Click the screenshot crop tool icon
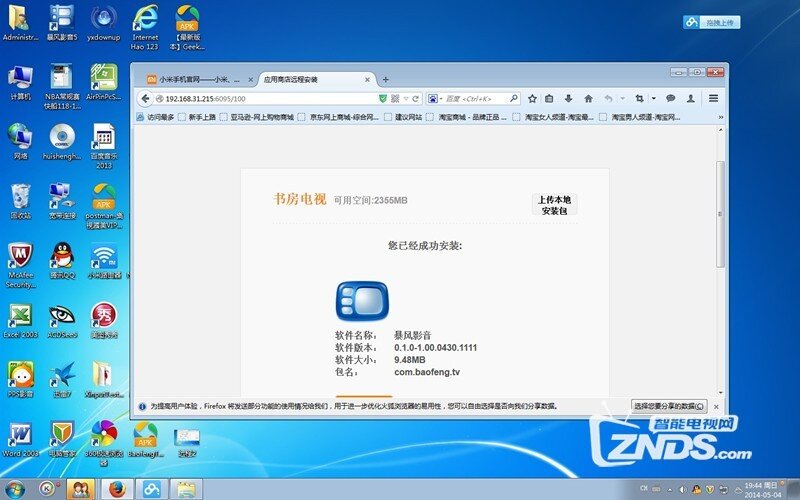 [x=639, y=98]
